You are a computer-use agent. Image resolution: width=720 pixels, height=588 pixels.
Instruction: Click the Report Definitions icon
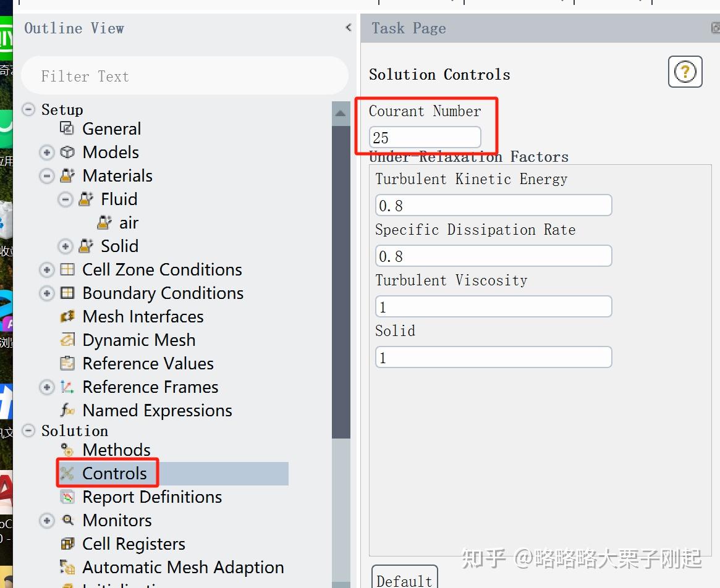point(67,497)
